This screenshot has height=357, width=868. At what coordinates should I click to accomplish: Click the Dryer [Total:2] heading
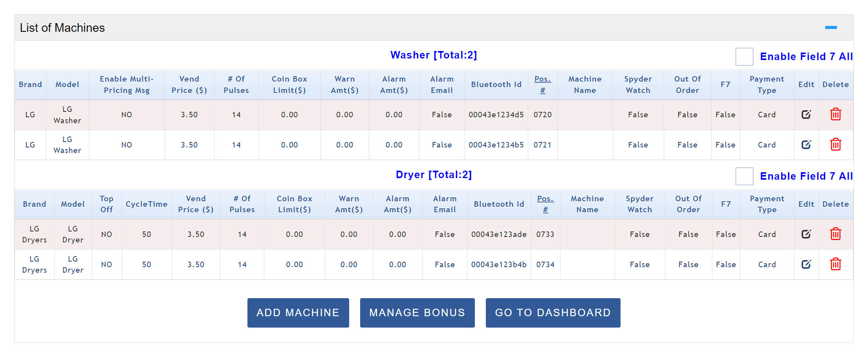click(434, 175)
